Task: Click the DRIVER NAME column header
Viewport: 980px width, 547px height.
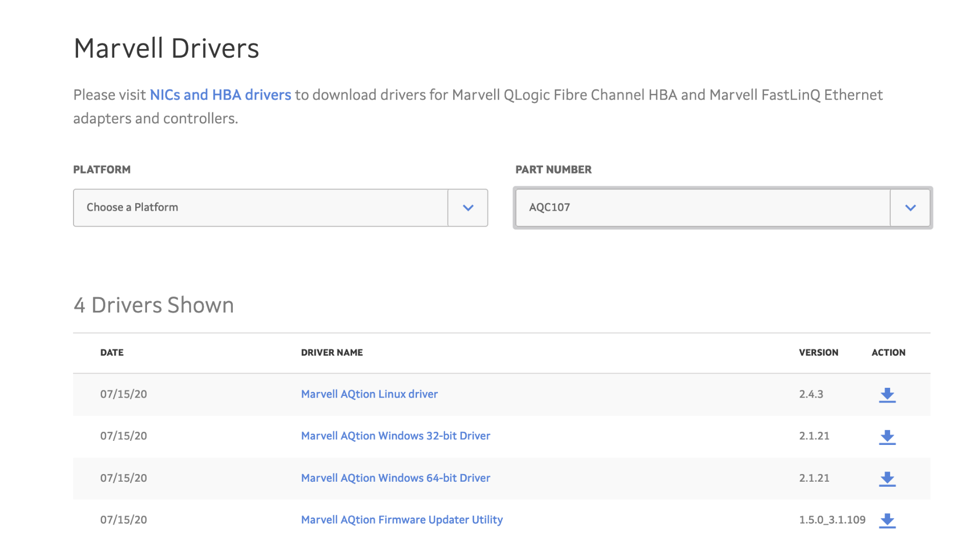Action: click(x=332, y=353)
